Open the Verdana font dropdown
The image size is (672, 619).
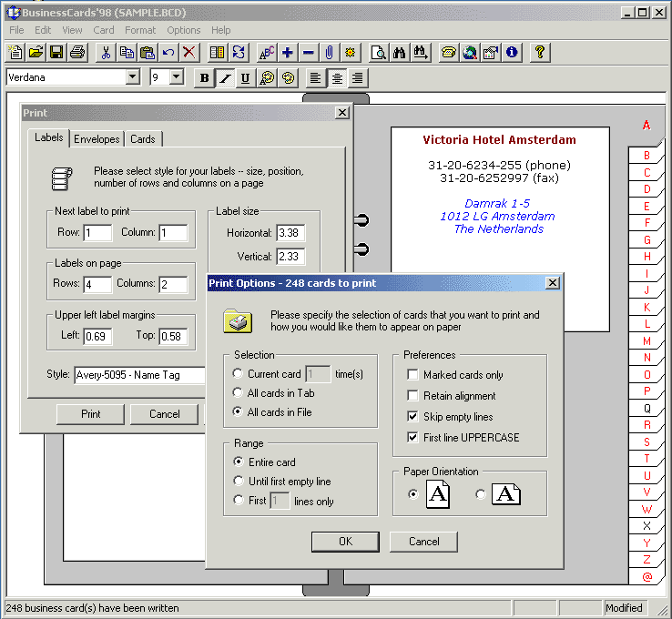(x=133, y=77)
